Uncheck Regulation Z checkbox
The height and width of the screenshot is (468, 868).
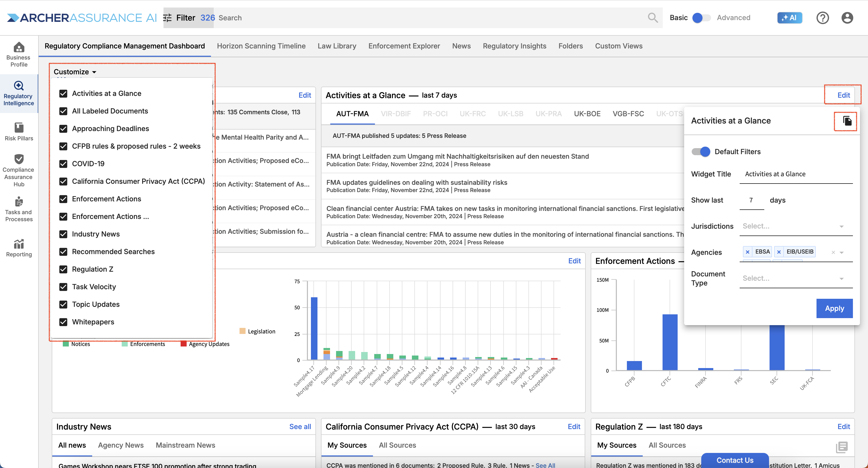pos(63,269)
